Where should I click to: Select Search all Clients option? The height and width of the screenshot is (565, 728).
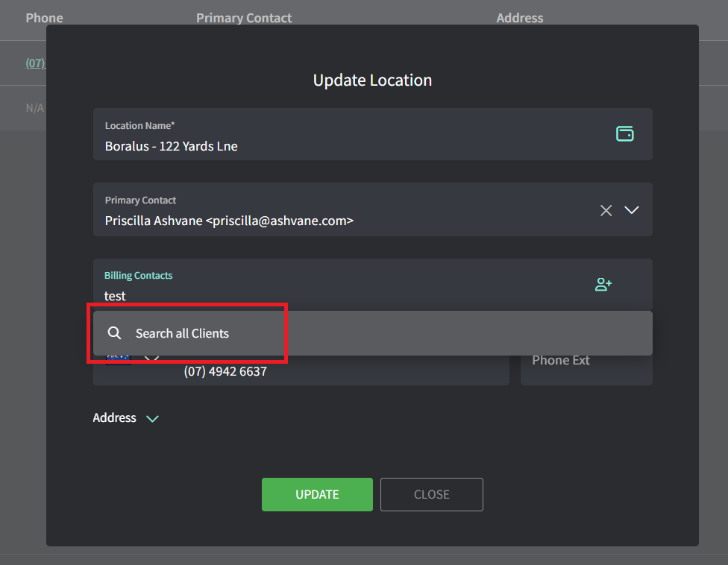point(372,333)
